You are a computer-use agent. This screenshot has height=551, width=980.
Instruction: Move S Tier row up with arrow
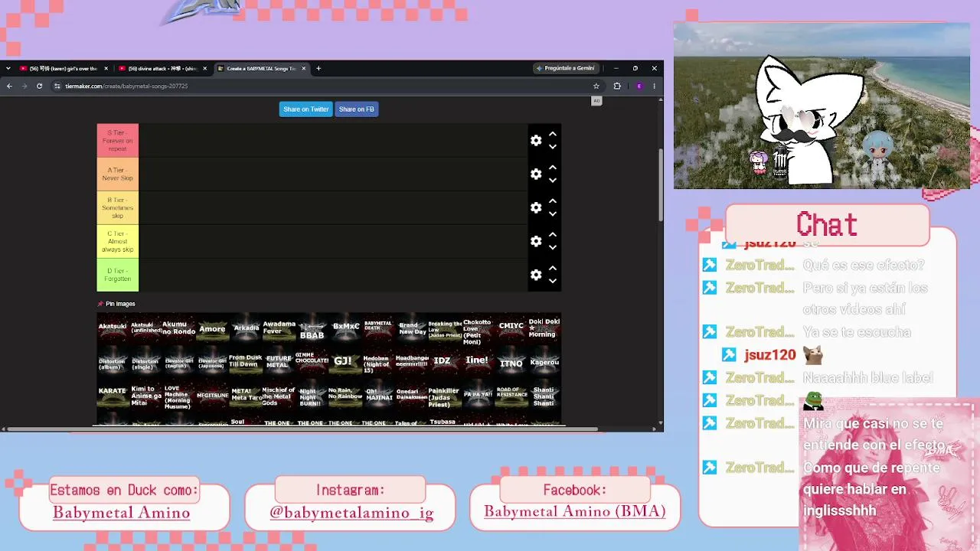(552, 134)
